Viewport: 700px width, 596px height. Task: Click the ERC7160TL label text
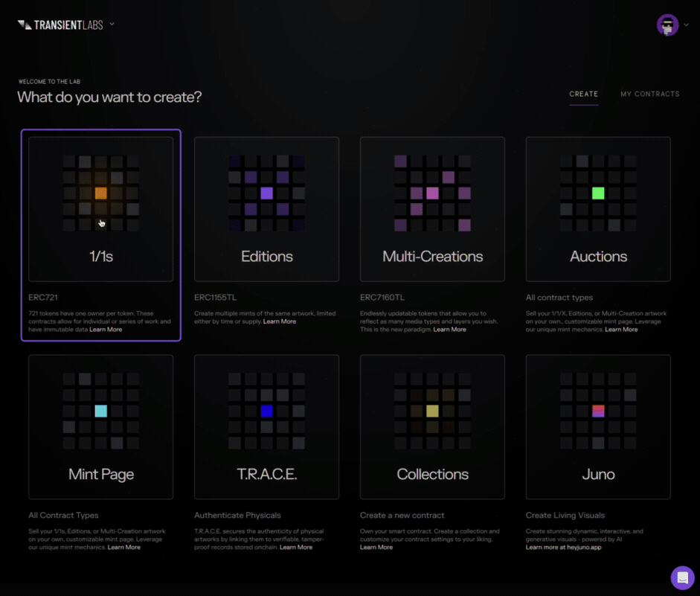382,298
